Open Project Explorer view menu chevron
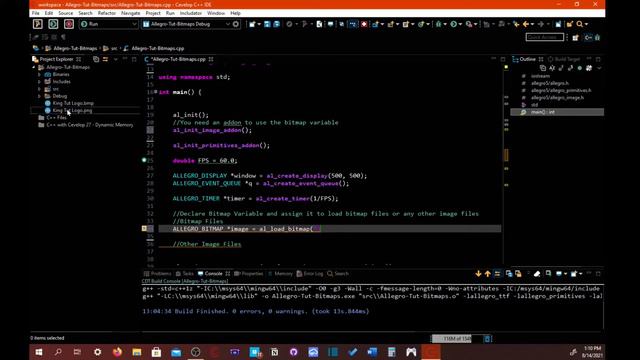Image resolution: width=640 pixels, height=360 pixels. 116,59
